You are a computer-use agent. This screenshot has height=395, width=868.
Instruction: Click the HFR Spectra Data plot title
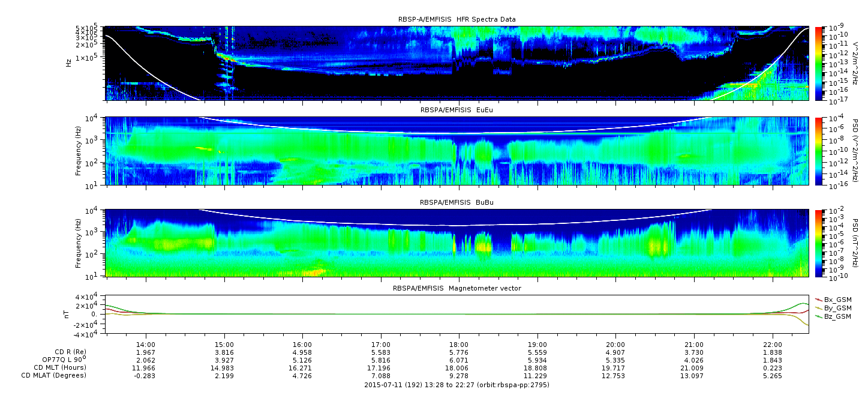point(456,19)
